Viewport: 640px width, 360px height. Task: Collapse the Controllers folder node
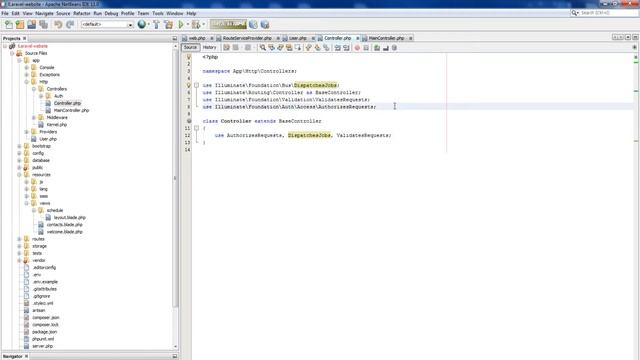pos(34,89)
